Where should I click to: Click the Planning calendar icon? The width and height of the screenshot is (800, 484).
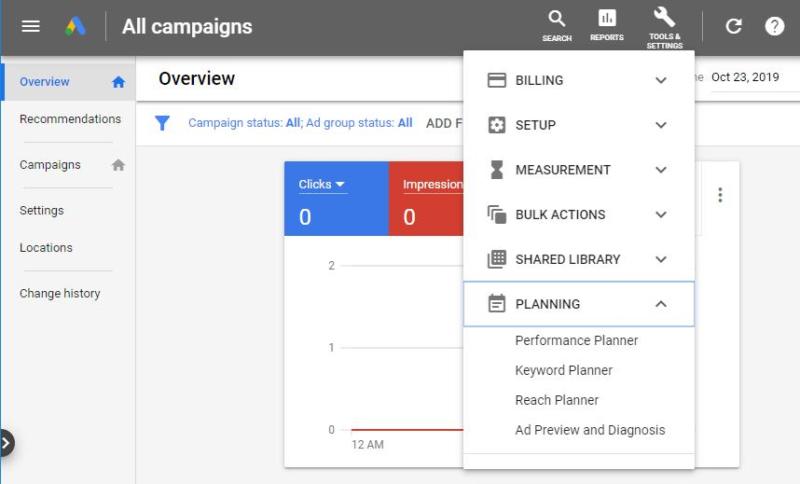pyautogui.click(x=496, y=303)
